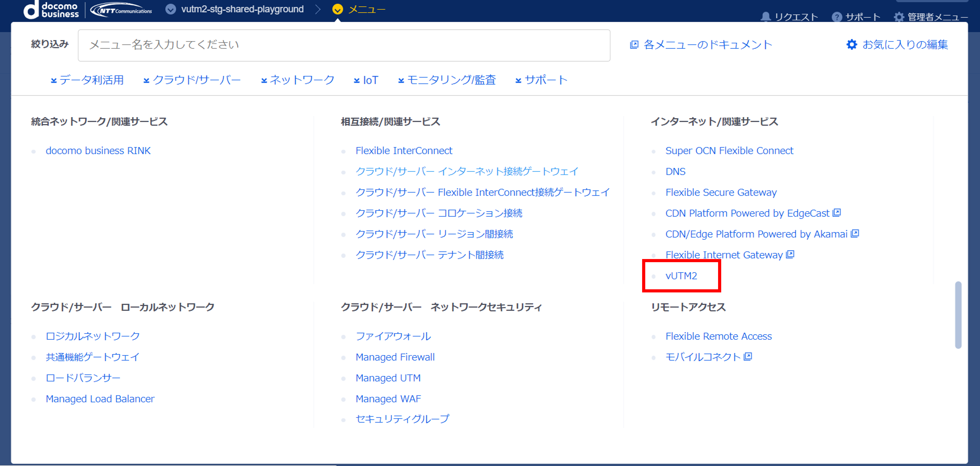Open docomo business RINK
980x466 pixels.
point(98,150)
